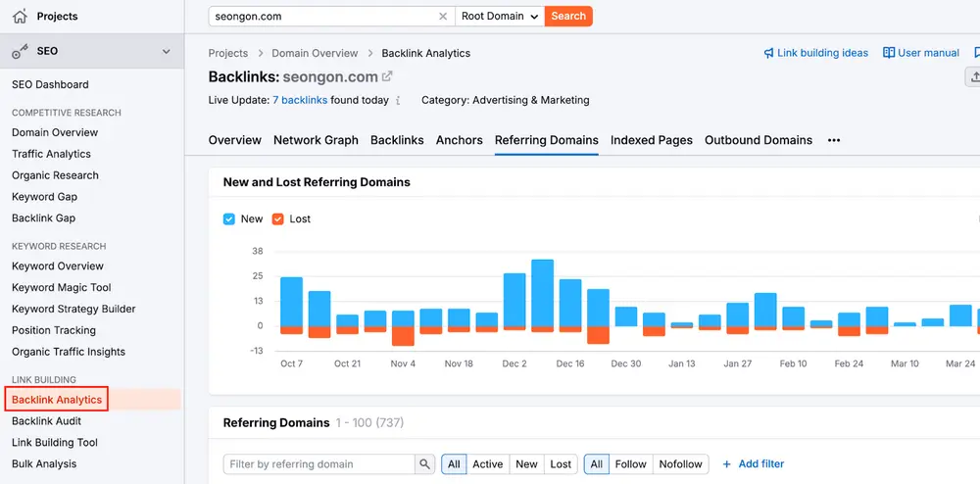
Task: Open Keyword Overview in sidebar
Action: click(58, 266)
